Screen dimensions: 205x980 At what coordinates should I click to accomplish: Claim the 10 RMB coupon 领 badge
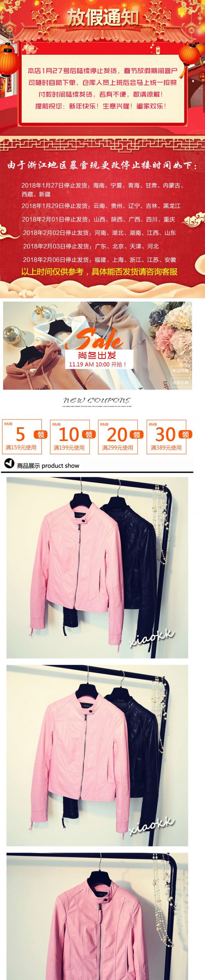pos(88,434)
